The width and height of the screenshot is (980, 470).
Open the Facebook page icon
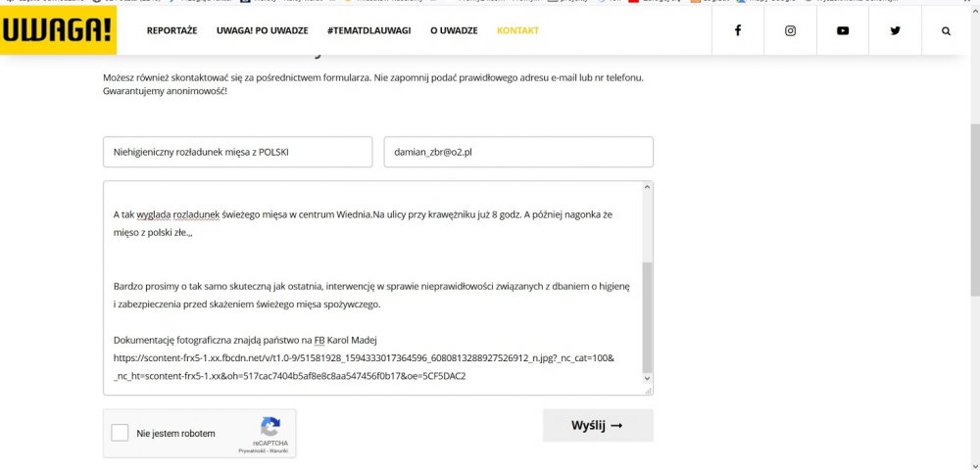click(737, 30)
